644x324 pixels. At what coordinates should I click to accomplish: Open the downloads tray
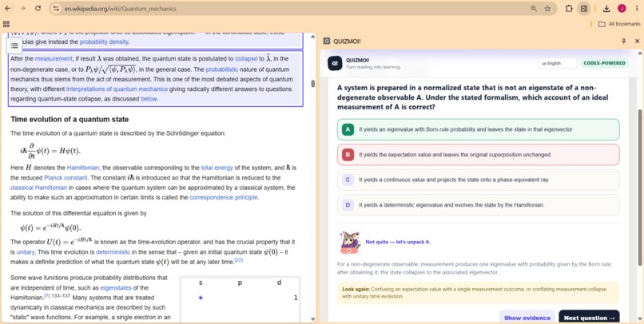coord(606,8)
